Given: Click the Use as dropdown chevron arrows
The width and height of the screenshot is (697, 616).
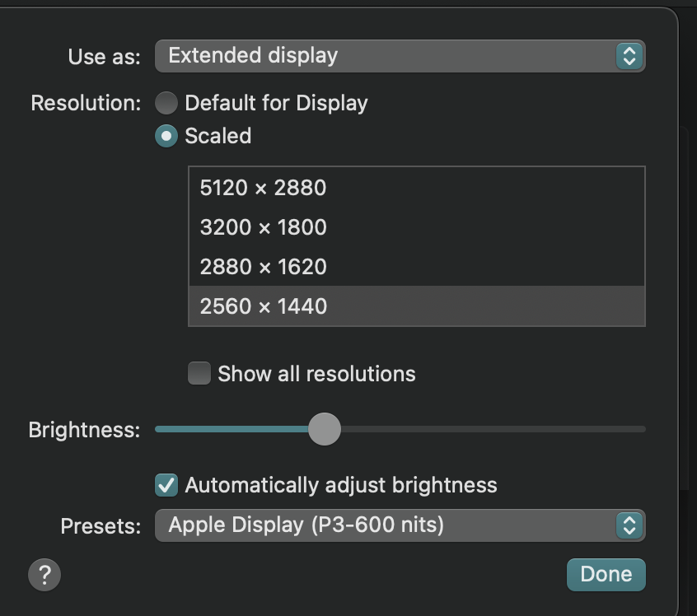Looking at the screenshot, I should pyautogui.click(x=629, y=56).
